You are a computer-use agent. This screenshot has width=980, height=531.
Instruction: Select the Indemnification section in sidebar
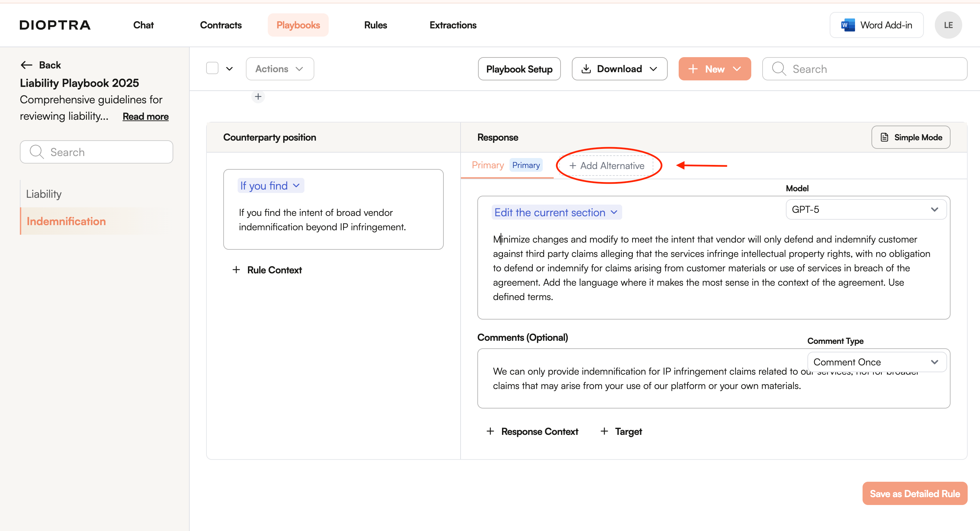66,221
